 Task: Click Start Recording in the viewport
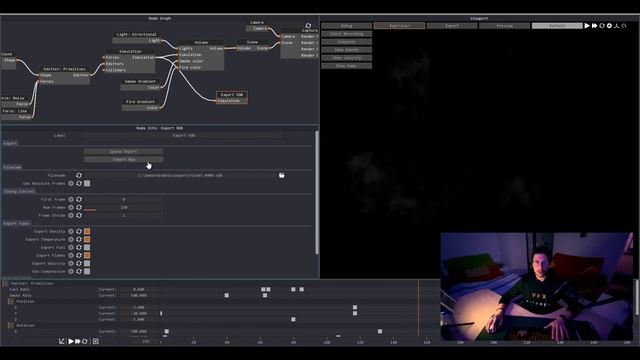point(347,34)
